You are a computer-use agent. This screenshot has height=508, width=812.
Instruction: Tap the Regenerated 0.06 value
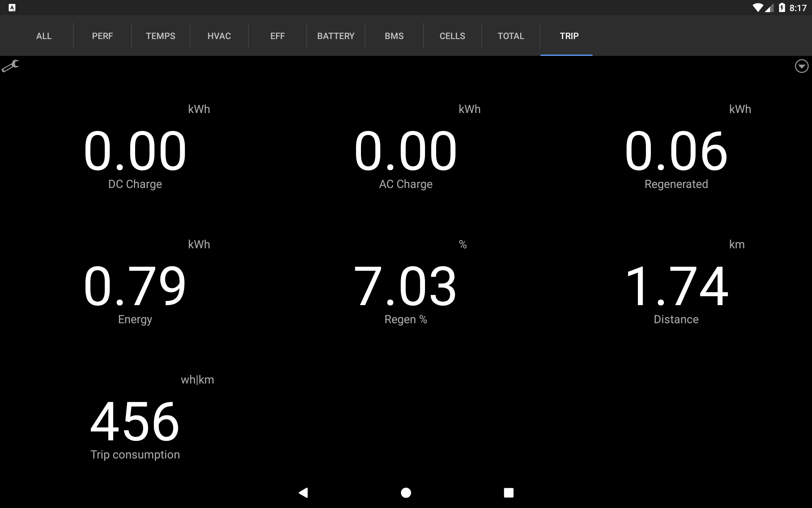pyautogui.click(x=676, y=150)
